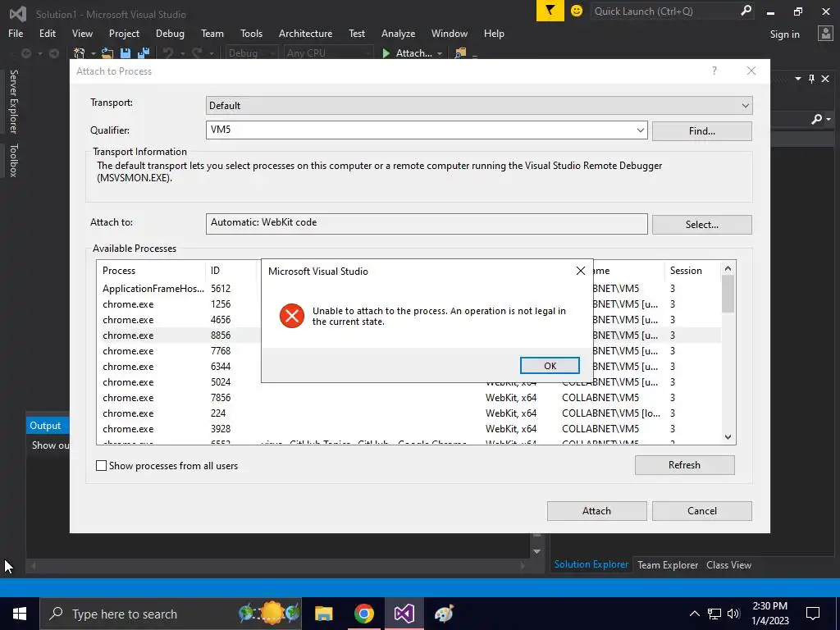
Task: Click the Attach button in the dialog
Action: (x=596, y=510)
